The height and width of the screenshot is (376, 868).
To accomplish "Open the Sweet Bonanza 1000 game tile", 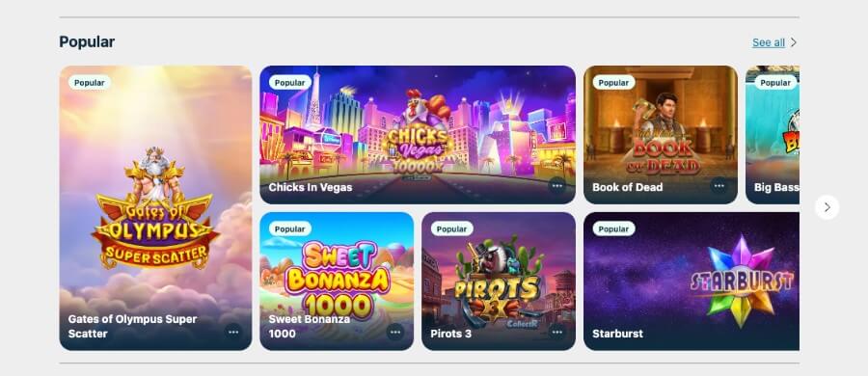I will (337, 282).
